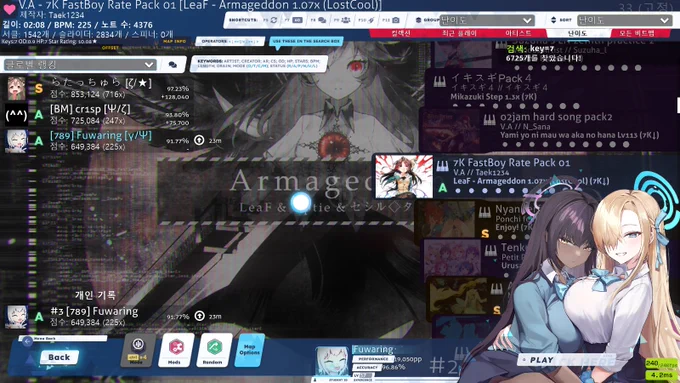
Task: Click the 개인 기록 heading
Action: [x=95, y=295]
